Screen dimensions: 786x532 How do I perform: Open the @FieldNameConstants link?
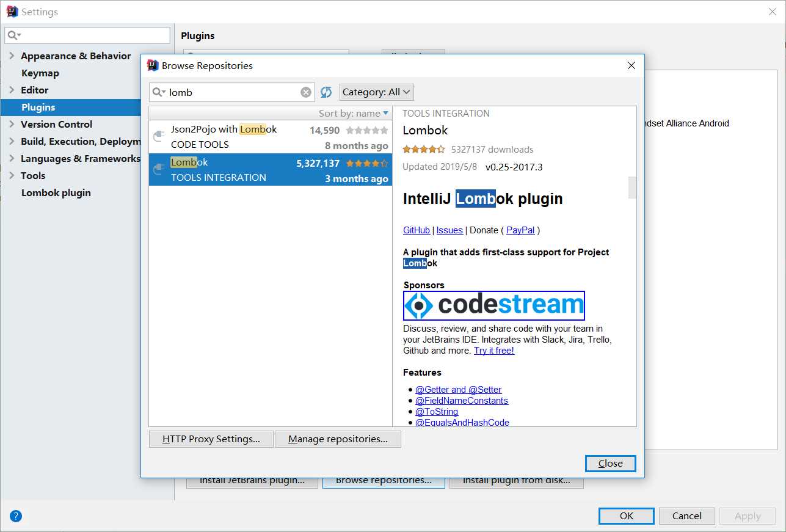[x=462, y=401]
